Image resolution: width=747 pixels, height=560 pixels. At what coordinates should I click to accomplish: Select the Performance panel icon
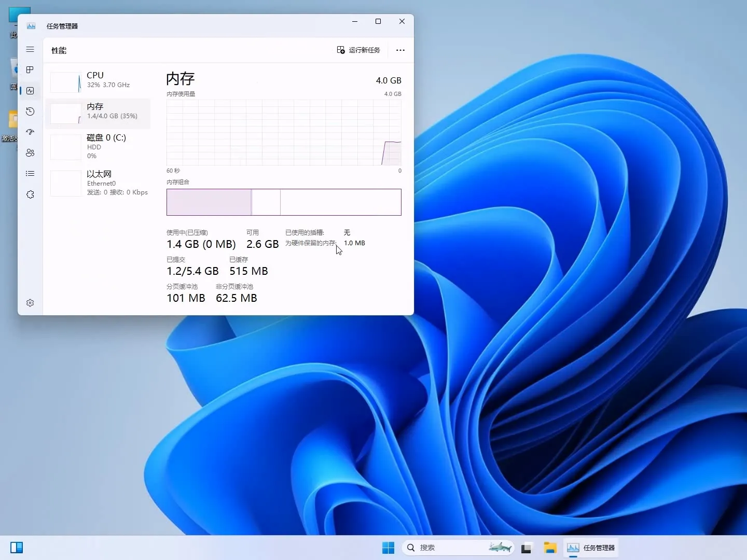coord(30,91)
